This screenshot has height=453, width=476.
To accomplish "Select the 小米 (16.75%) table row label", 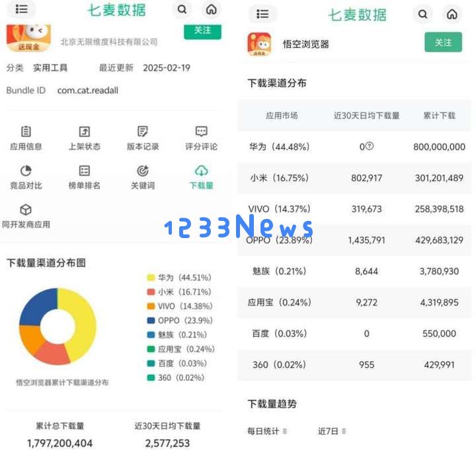I will [279, 178].
